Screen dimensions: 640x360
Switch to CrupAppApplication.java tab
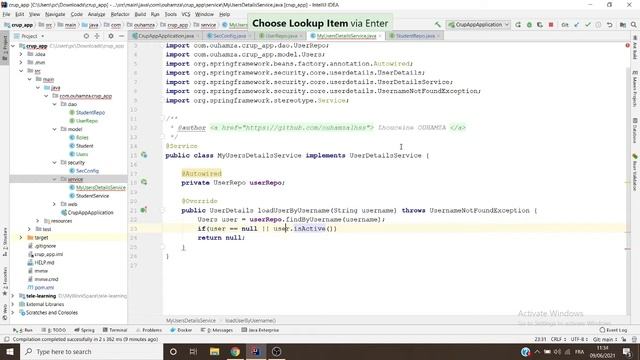(166, 36)
